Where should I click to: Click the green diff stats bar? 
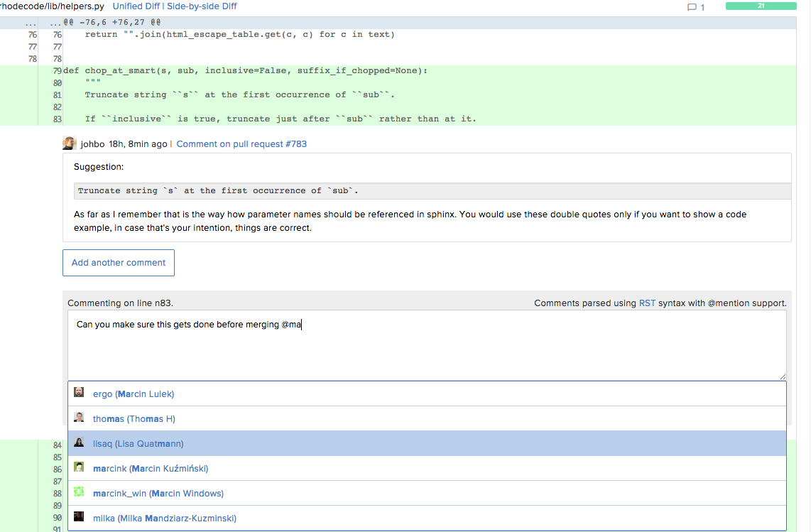point(761,6)
